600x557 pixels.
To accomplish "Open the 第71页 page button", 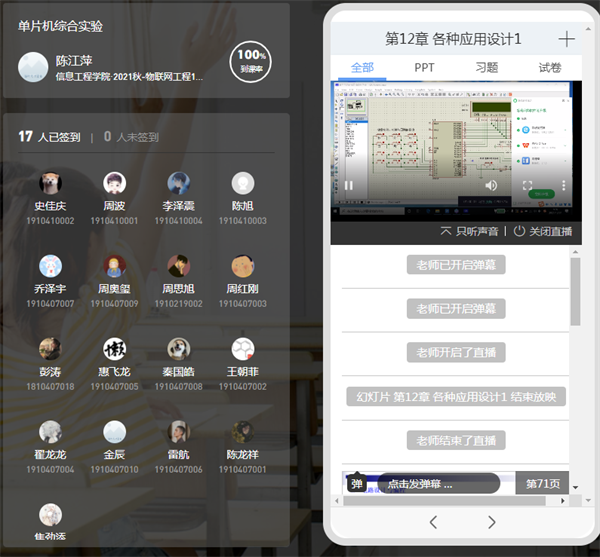I will pyautogui.click(x=542, y=484).
